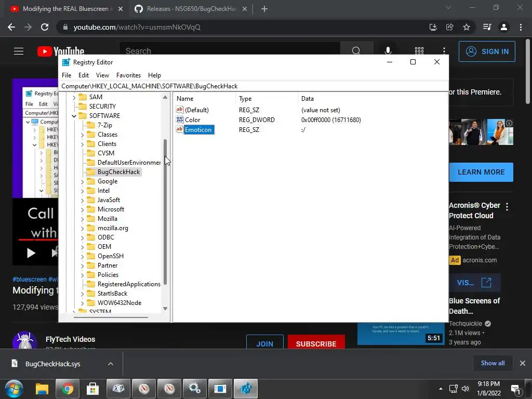Play the video with the play button
Screen dimensions: 532x399
click(31, 253)
